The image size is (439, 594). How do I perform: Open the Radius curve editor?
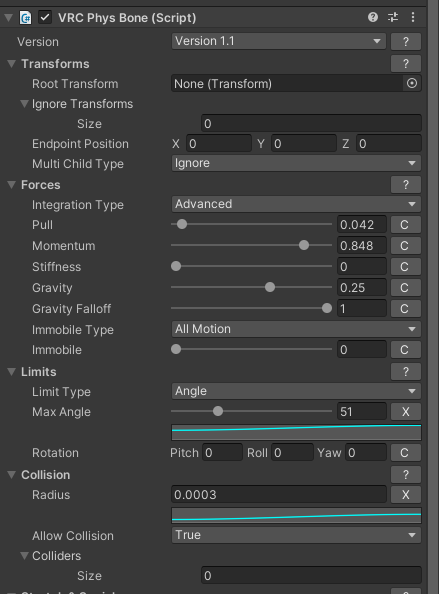[x=296, y=515]
